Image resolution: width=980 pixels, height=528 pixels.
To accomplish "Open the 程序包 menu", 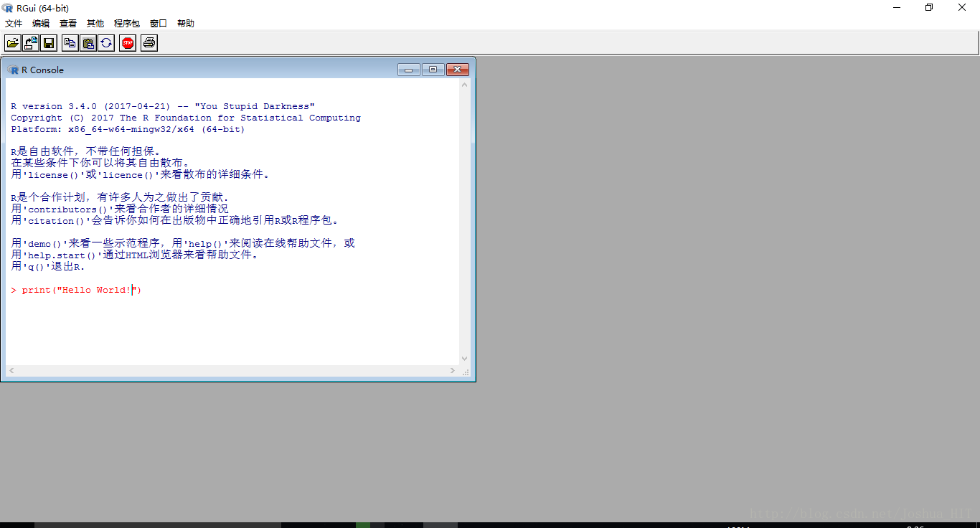I will [x=127, y=24].
